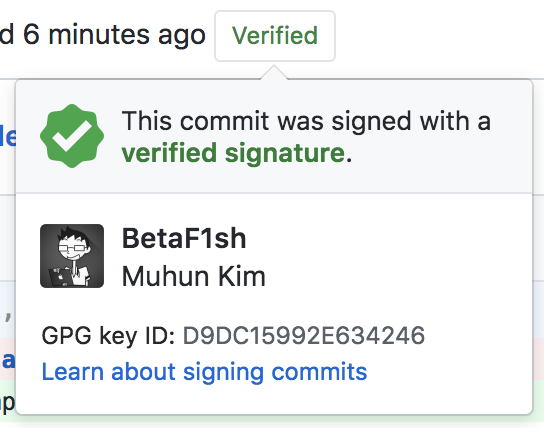Viewport: 544px width, 428px height.
Task: Open BetaF1sh's avatar picture
Action: [x=72, y=256]
